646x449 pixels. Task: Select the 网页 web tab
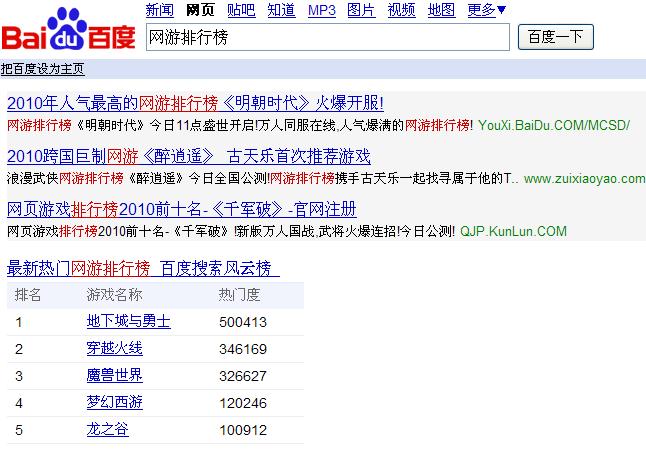200,10
